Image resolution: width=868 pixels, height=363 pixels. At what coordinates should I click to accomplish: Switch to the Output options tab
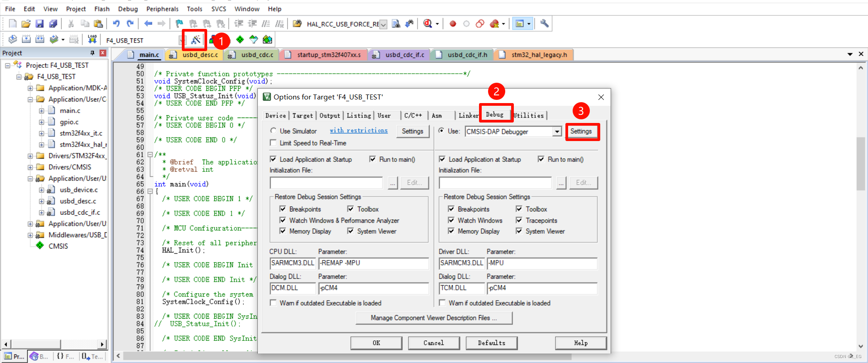click(x=330, y=115)
